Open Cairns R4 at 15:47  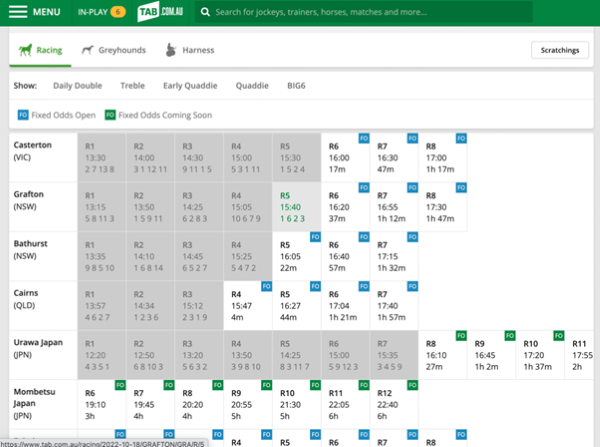[x=248, y=306]
